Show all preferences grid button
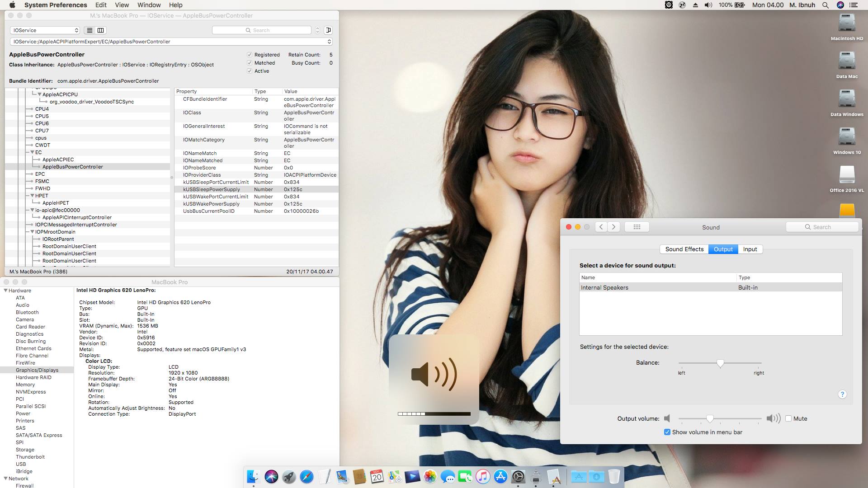The height and width of the screenshot is (488, 868). (x=637, y=227)
